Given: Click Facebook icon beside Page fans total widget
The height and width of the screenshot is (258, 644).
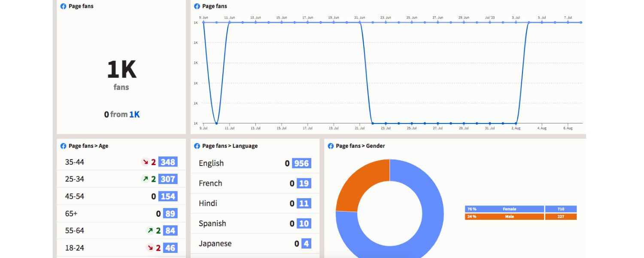Looking at the screenshot, I should coord(64,6).
